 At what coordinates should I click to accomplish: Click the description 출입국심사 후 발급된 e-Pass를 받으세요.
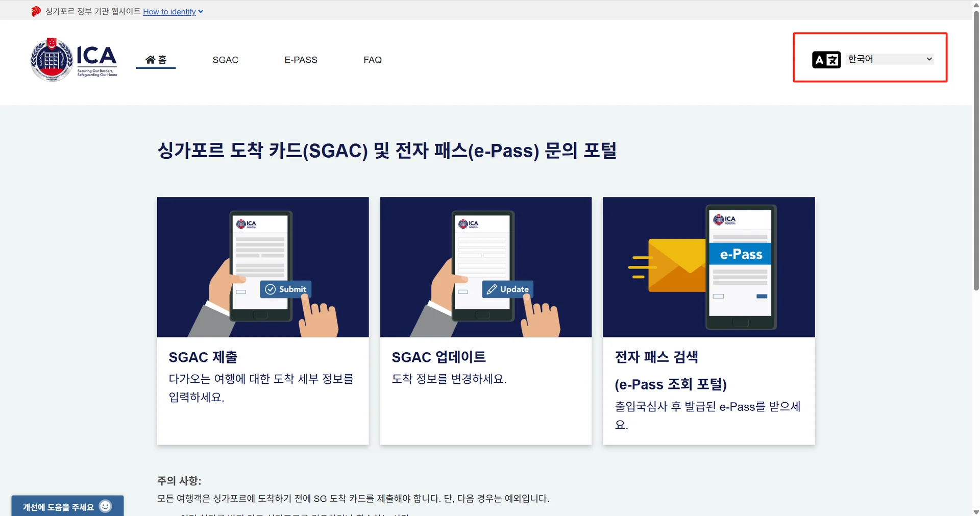pyautogui.click(x=708, y=415)
